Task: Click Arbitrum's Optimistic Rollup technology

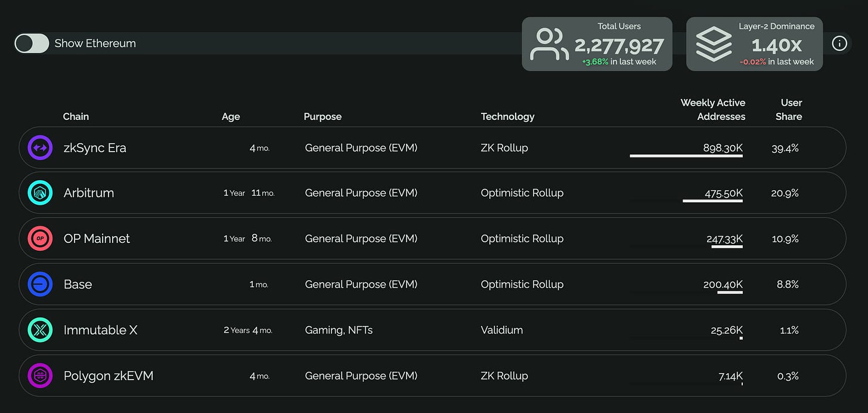Action: [x=522, y=193]
